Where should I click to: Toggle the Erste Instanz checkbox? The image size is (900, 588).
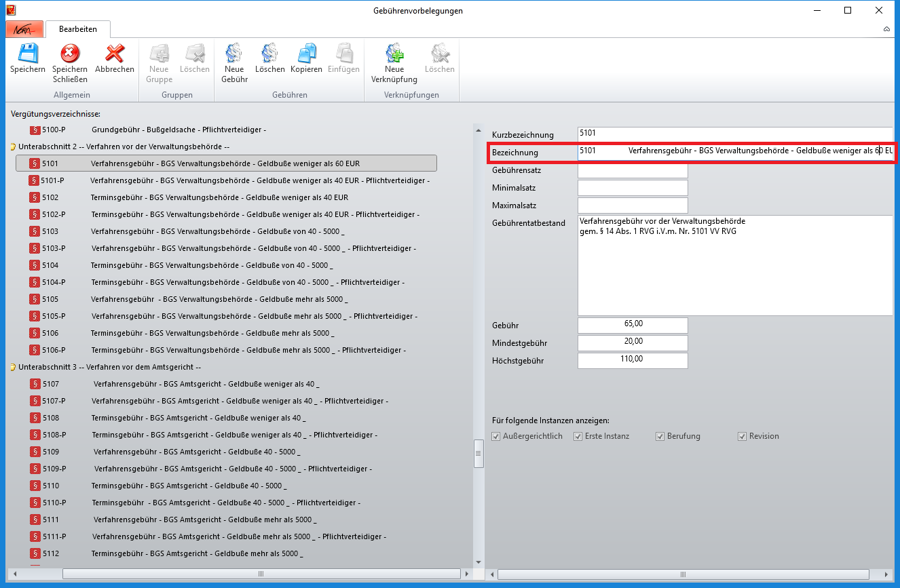(x=578, y=436)
